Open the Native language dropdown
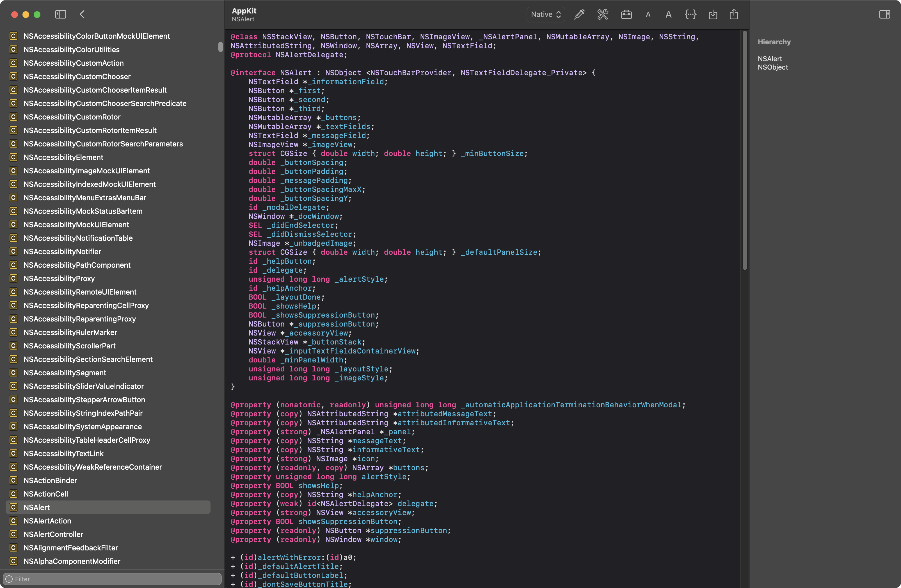Image resolution: width=901 pixels, height=588 pixels. point(546,14)
